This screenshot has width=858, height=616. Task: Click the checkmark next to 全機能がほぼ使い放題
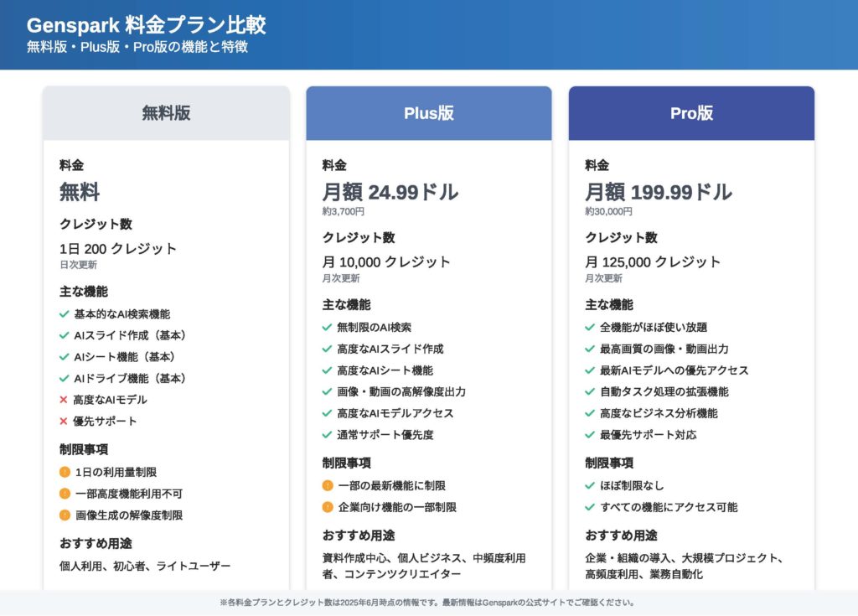click(590, 328)
